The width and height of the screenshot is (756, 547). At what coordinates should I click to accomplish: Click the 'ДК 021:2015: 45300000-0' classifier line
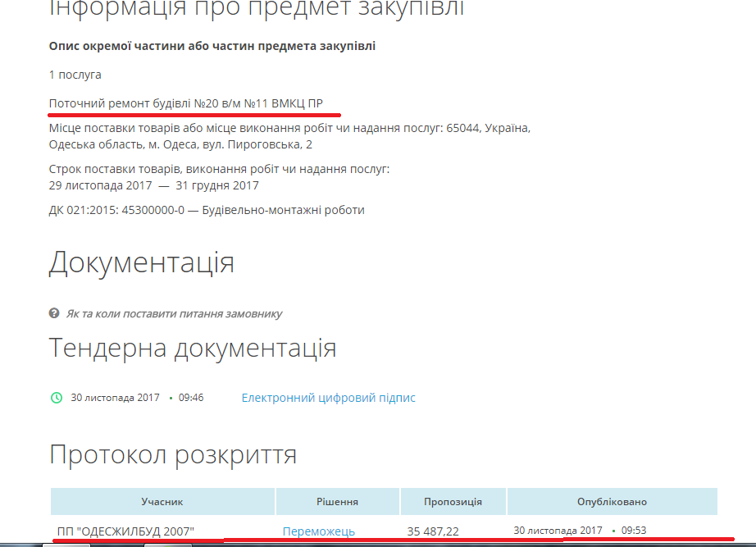[207, 210]
